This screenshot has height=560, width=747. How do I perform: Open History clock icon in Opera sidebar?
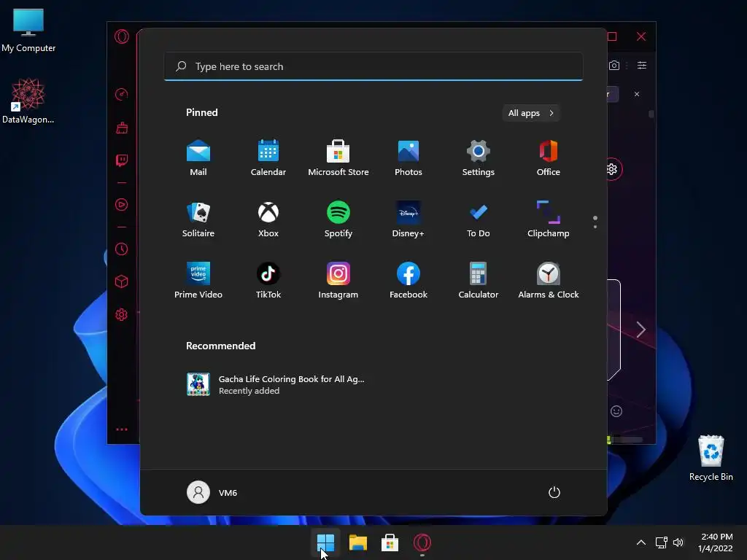coord(122,249)
